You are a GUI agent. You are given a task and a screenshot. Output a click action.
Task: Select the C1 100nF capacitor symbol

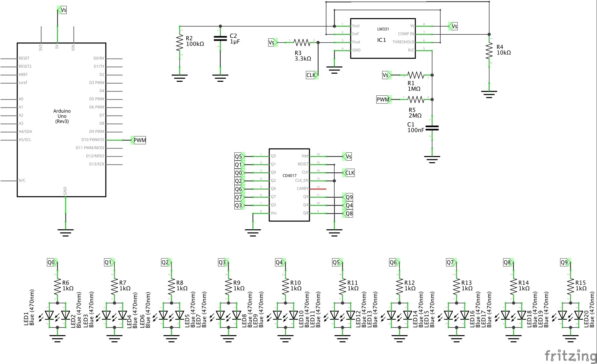point(432,128)
